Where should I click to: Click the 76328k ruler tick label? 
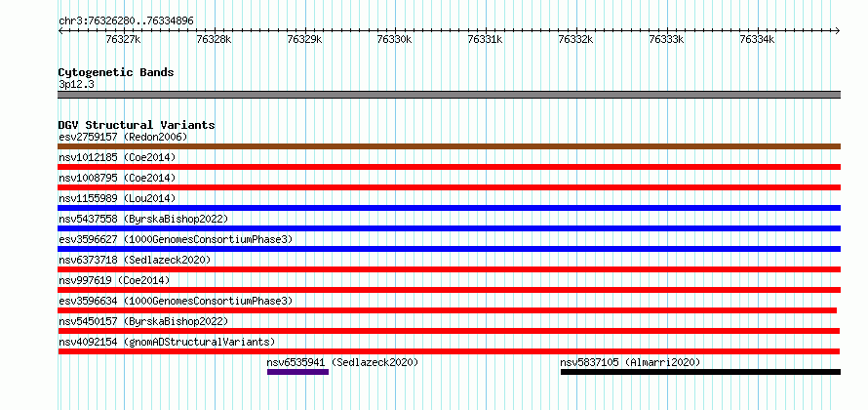(214, 40)
